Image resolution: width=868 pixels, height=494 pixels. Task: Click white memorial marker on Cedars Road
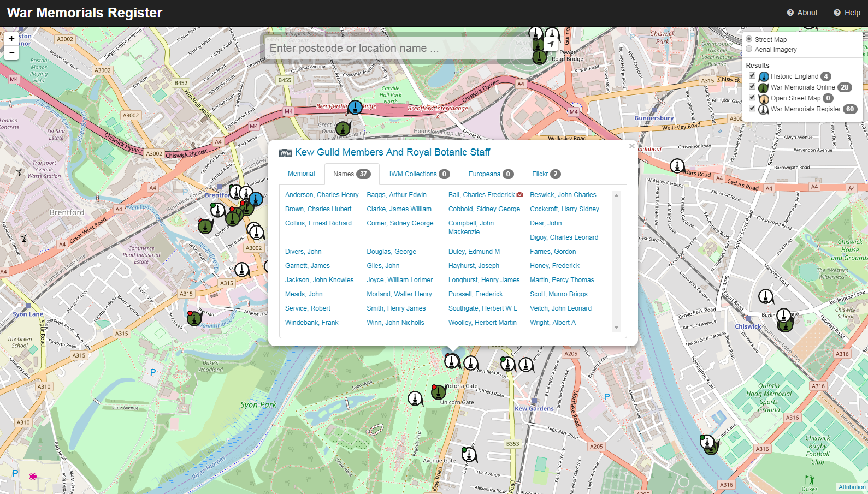pos(677,165)
